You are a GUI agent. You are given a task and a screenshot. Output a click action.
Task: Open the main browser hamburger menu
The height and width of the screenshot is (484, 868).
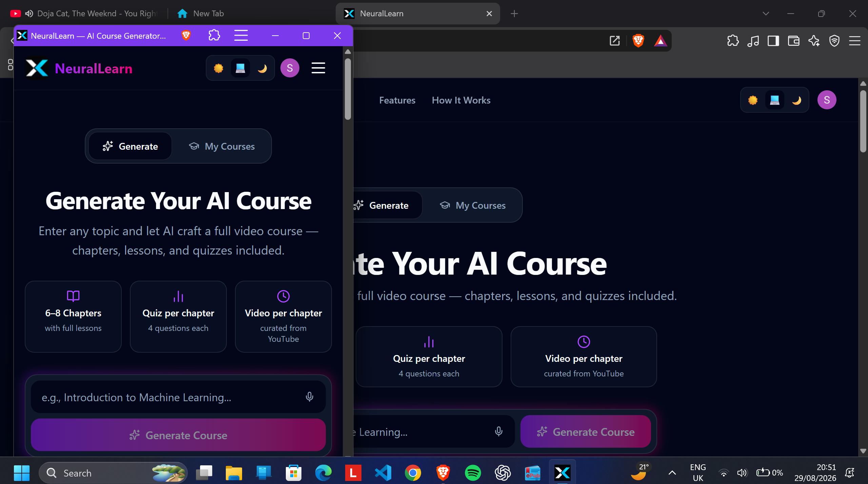pyautogui.click(x=855, y=41)
